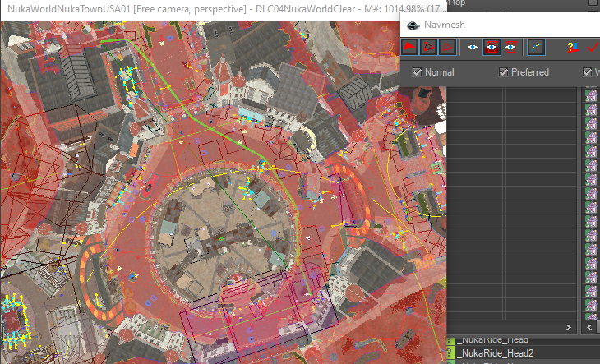Click question mark icon beside _NukaRide_Head2
Screen dimensions: 600x364
(450, 353)
